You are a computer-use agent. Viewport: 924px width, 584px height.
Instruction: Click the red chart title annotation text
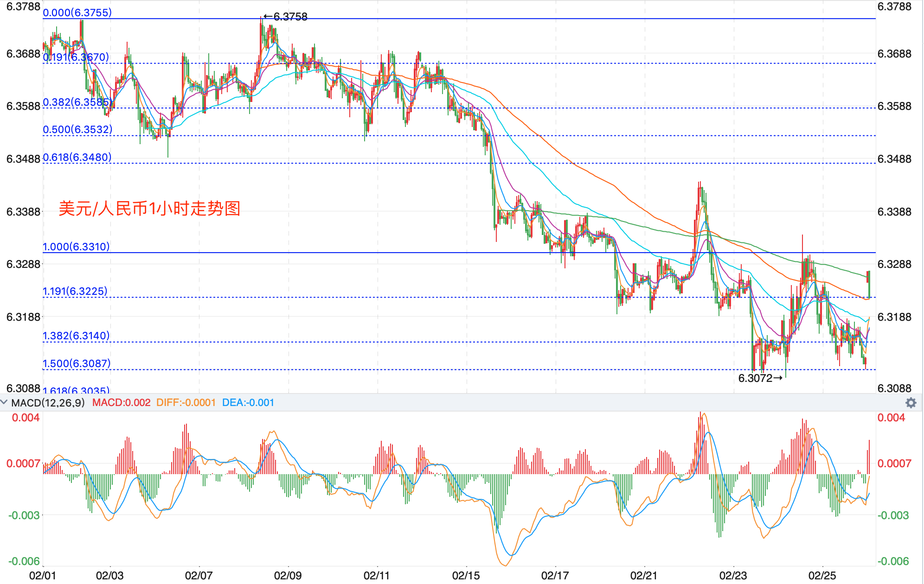[149, 209]
